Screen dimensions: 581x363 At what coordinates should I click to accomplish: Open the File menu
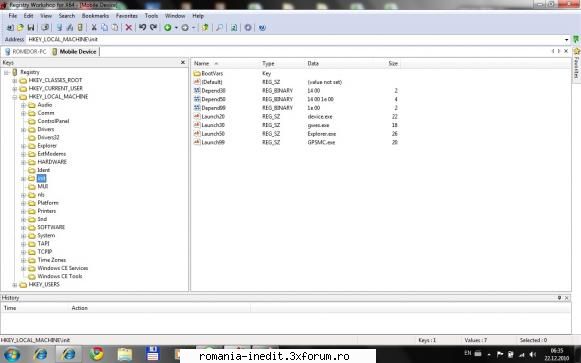[x=13, y=16]
